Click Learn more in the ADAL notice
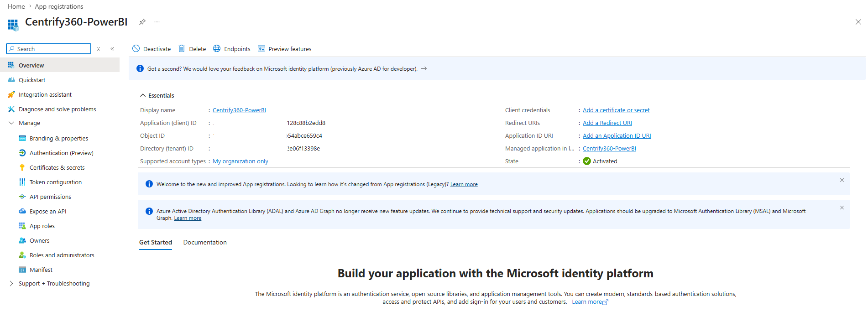868x317 pixels. [x=188, y=218]
